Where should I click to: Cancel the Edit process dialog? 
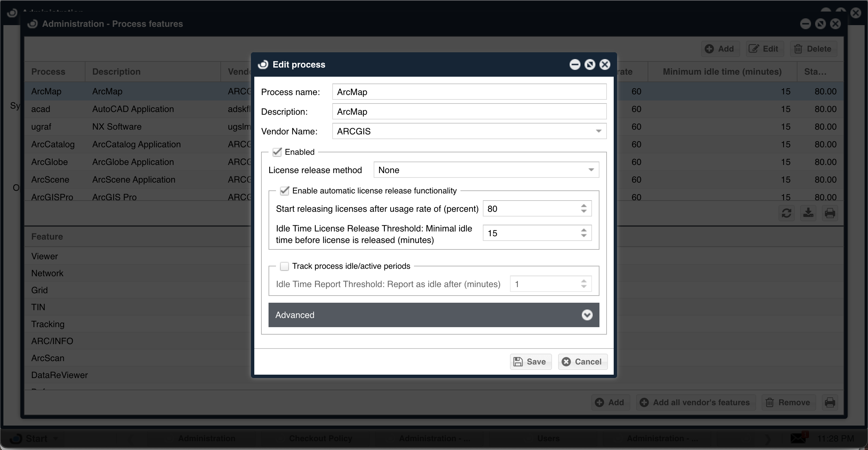(583, 362)
